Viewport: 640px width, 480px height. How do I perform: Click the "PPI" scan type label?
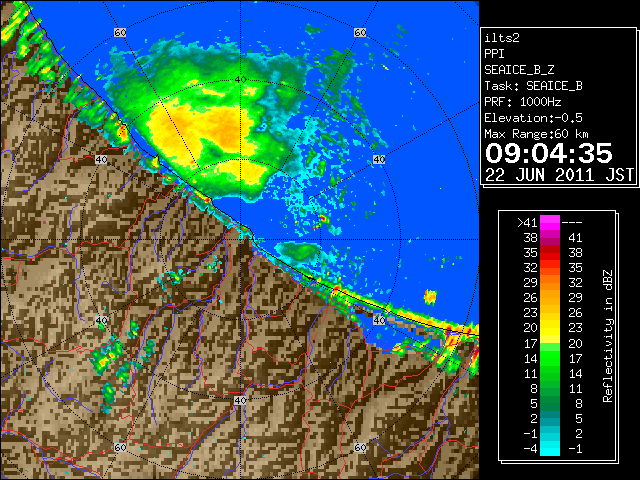[494, 54]
